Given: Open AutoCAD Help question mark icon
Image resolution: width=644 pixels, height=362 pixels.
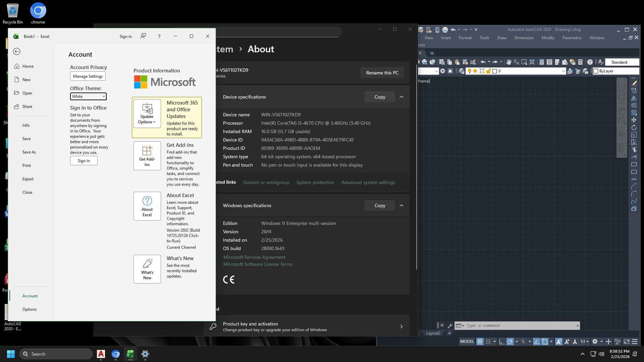Looking at the screenshot, I should click(x=590, y=62).
